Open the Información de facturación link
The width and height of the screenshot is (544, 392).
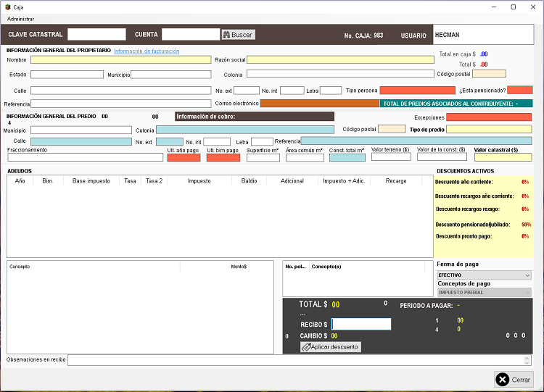(147, 51)
